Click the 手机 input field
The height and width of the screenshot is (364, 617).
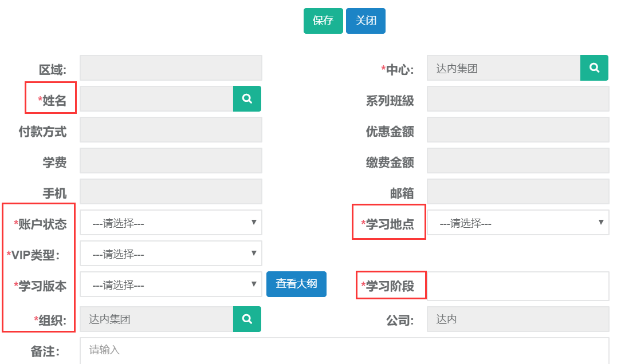tap(171, 192)
